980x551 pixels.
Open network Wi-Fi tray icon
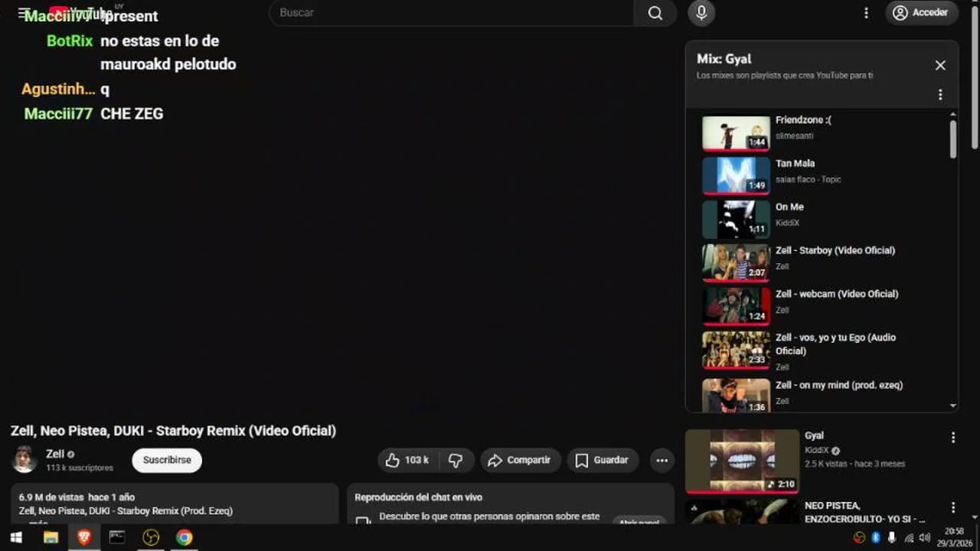909,538
